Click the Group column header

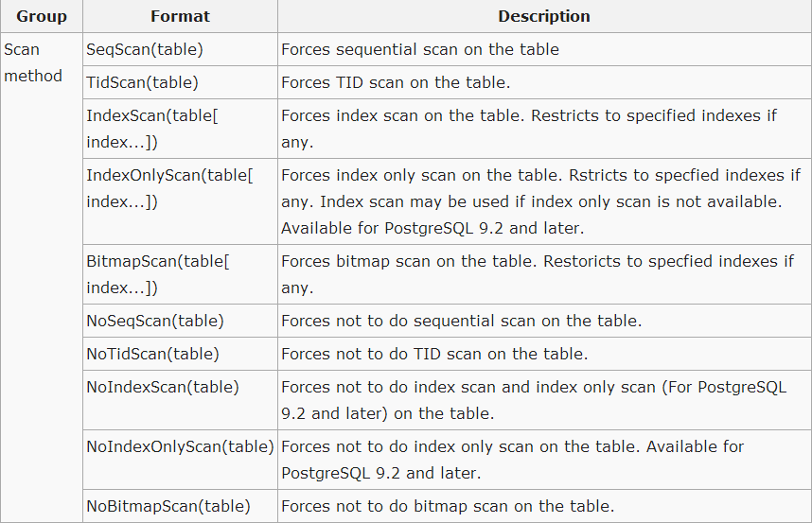pos(42,16)
